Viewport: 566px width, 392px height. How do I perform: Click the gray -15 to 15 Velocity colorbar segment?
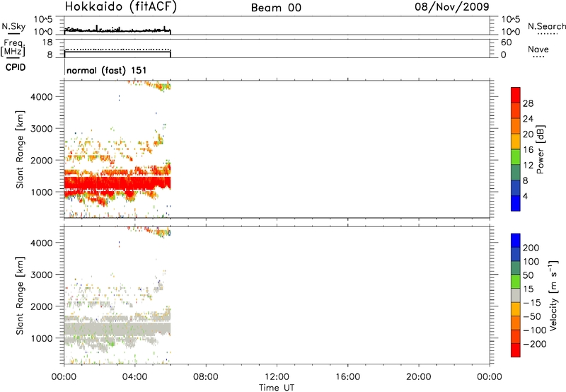[516, 295]
